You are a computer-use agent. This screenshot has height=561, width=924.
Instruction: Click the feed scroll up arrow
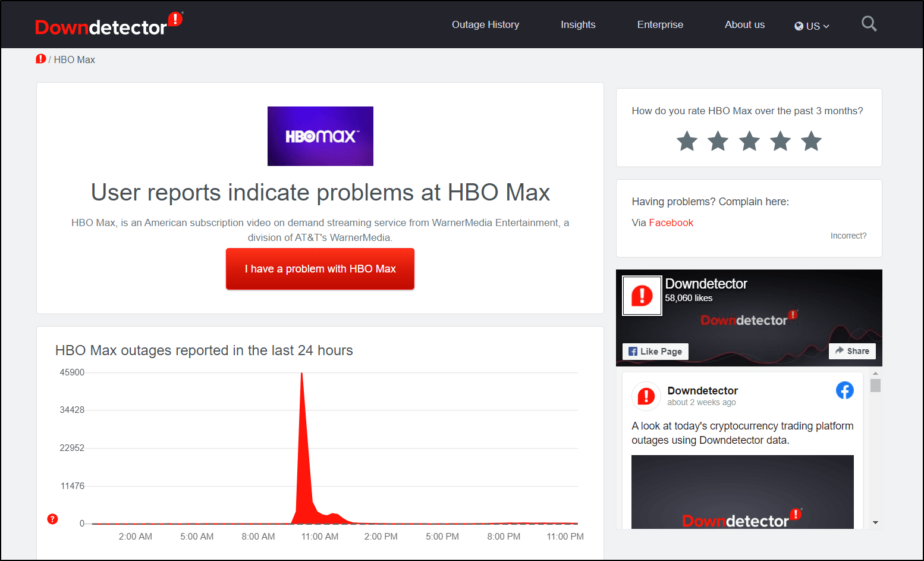(875, 374)
